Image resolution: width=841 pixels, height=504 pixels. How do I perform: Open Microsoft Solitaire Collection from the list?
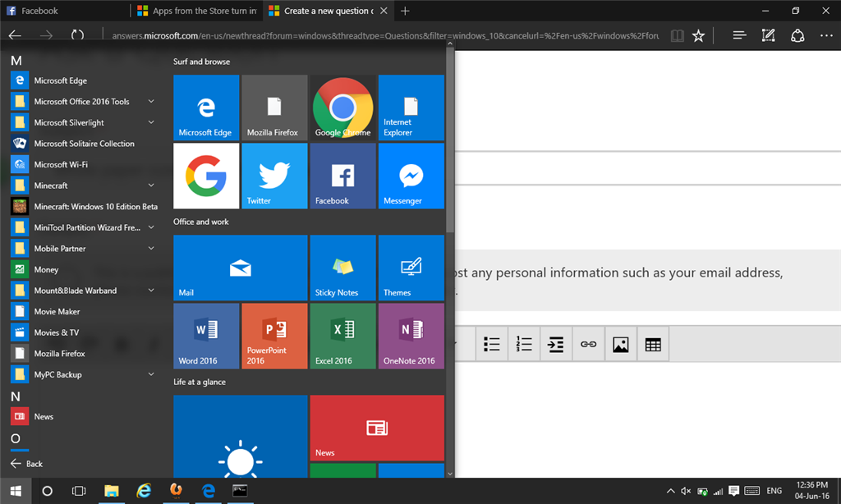coord(84,143)
